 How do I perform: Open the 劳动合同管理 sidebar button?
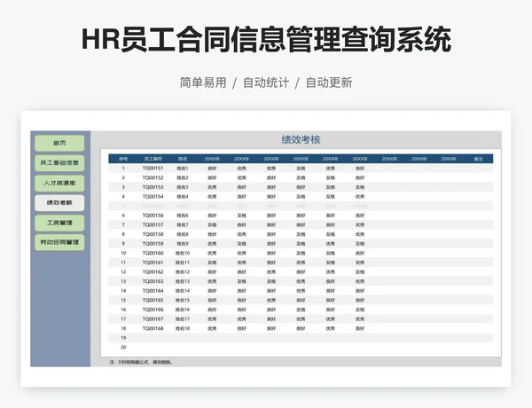pyautogui.click(x=59, y=242)
